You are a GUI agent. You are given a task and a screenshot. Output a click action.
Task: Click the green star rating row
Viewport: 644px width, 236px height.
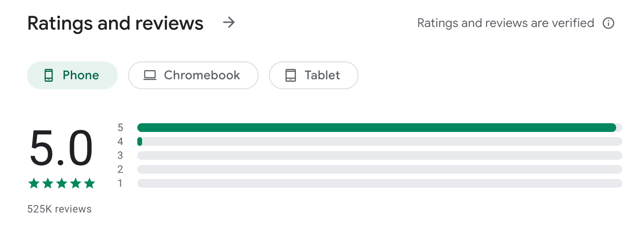61,184
